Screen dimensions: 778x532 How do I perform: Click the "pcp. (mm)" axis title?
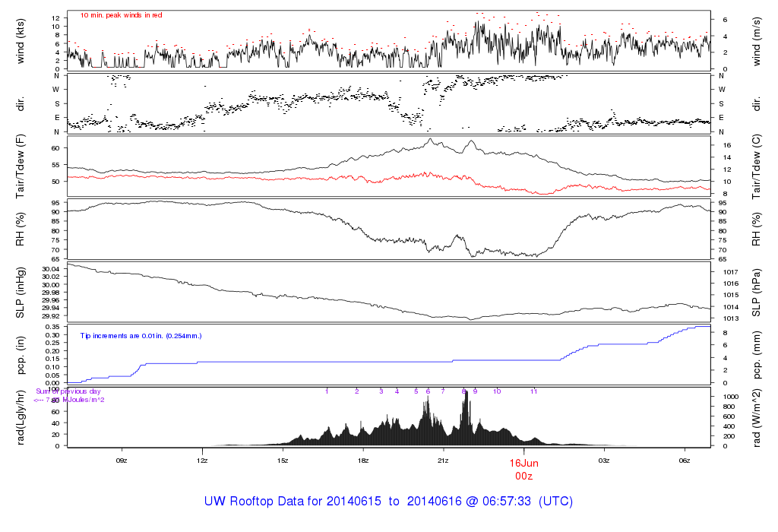click(x=756, y=355)
